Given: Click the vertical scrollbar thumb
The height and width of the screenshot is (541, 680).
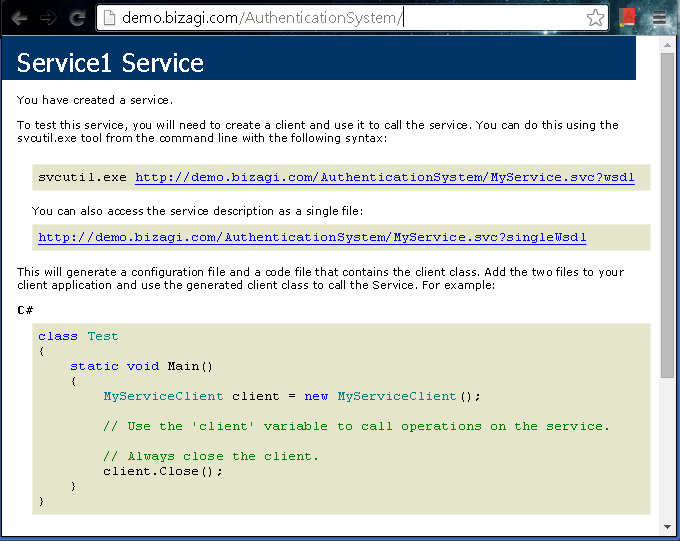Looking at the screenshot, I should pyautogui.click(x=667, y=215).
